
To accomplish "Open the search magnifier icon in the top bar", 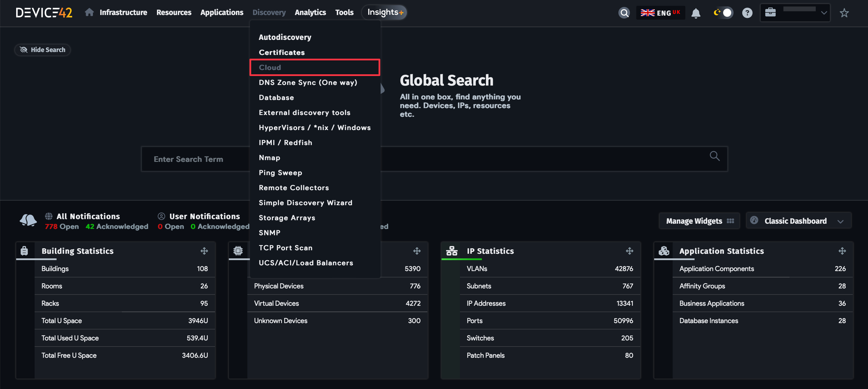I will [624, 13].
